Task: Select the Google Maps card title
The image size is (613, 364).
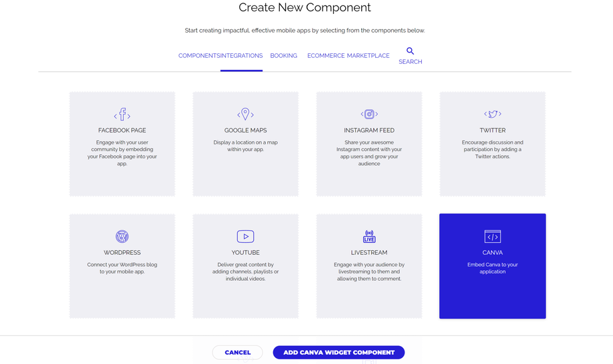Action: (x=245, y=130)
